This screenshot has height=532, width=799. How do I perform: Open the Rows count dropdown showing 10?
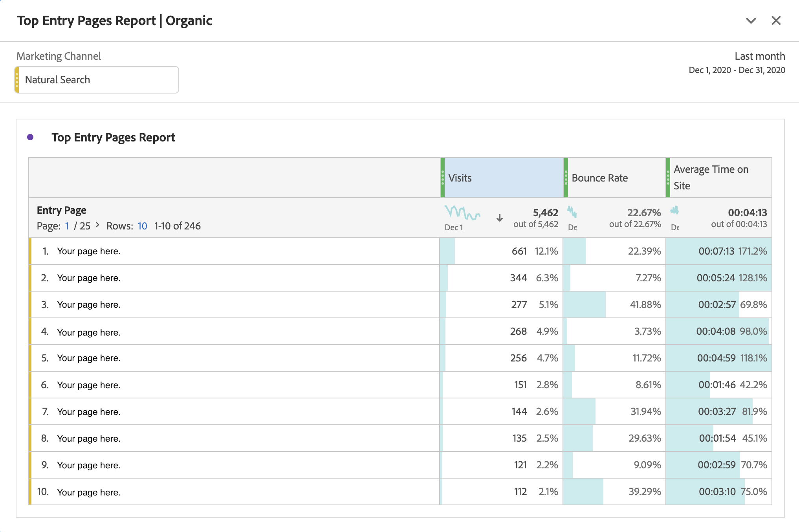tap(142, 226)
